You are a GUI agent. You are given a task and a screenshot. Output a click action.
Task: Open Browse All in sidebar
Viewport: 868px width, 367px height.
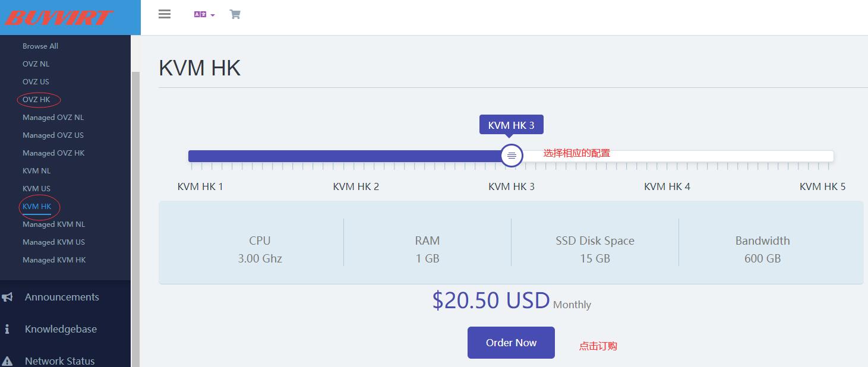tap(40, 46)
